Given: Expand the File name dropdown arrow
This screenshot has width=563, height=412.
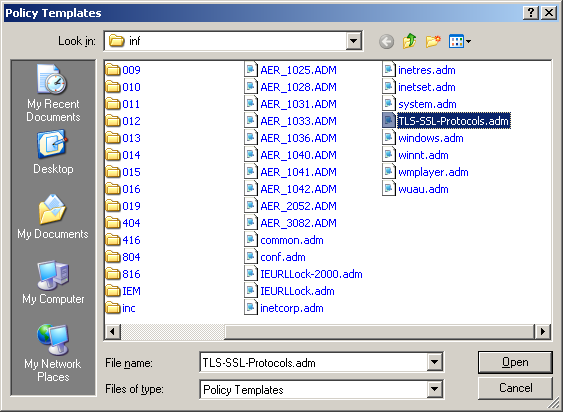Looking at the screenshot, I should 434,362.
